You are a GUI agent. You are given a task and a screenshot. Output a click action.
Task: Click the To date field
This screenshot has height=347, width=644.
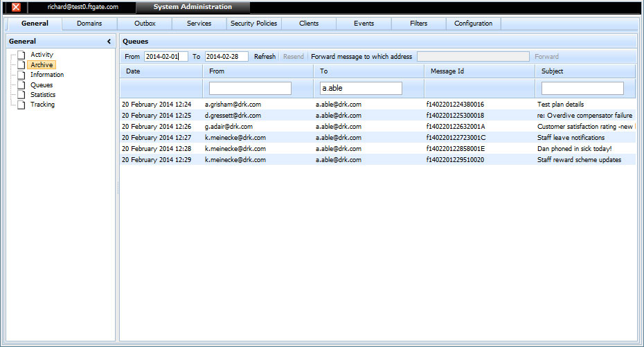[x=226, y=57]
